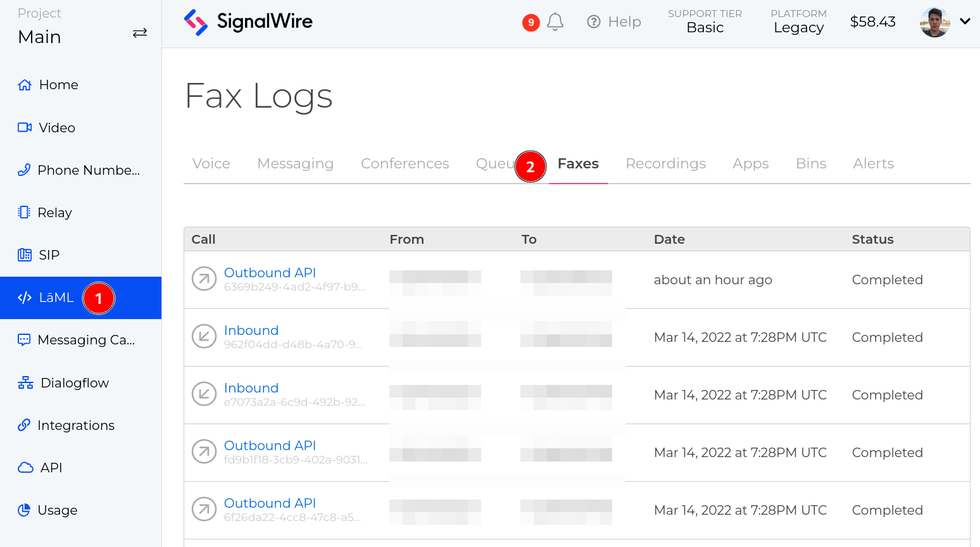Open the account dropdown chevron
This screenshot has width=980, height=547.
point(965,21)
